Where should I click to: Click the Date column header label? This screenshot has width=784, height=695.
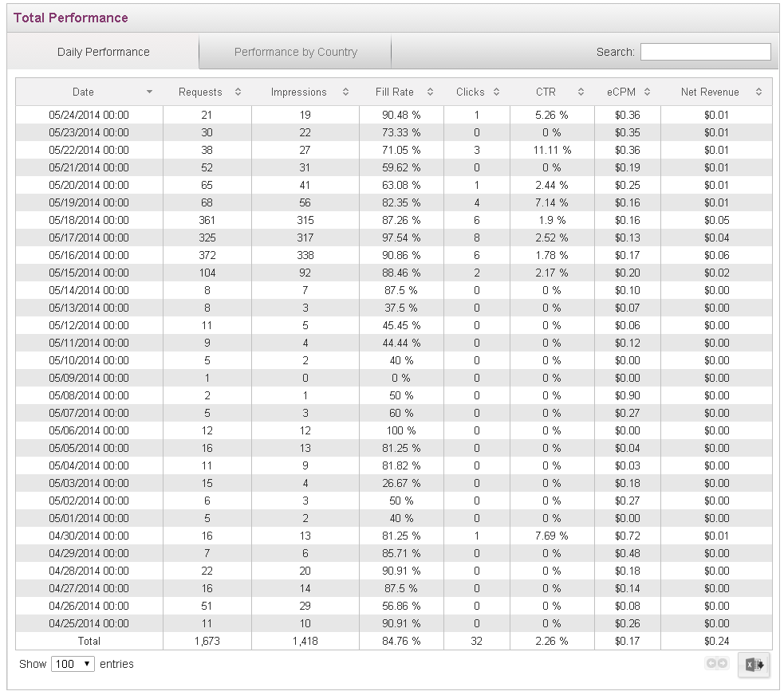tap(83, 92)
